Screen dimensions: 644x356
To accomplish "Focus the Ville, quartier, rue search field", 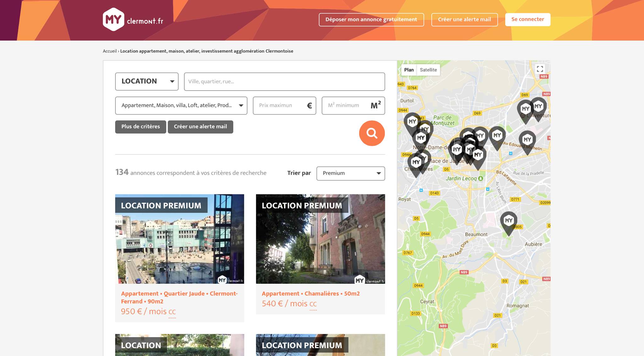I will [x=284, y=81].
